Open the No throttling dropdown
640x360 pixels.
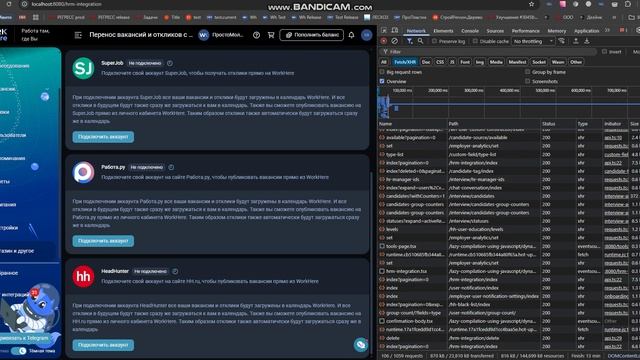(x=533, y=41)
